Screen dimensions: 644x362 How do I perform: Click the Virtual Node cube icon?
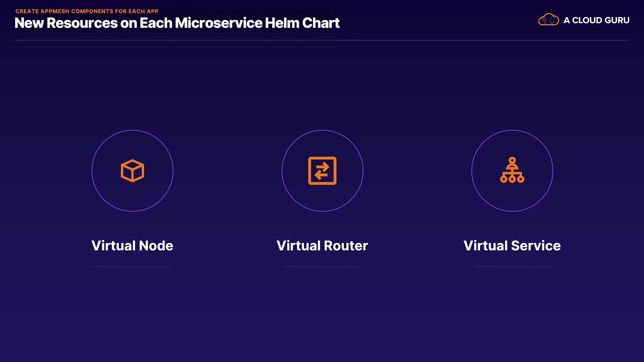[132, 171]
